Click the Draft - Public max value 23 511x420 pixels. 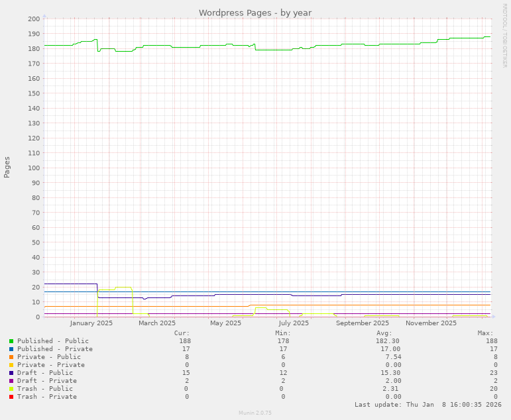494,373
